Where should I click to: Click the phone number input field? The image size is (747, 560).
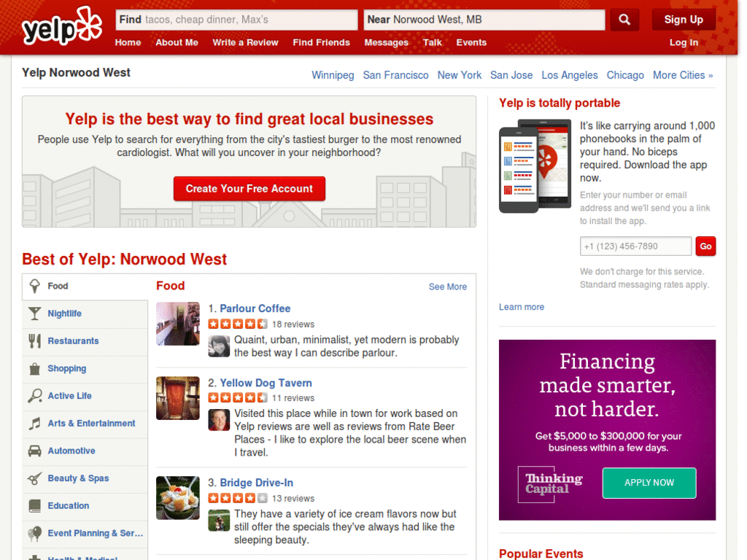tap(635, 246)
